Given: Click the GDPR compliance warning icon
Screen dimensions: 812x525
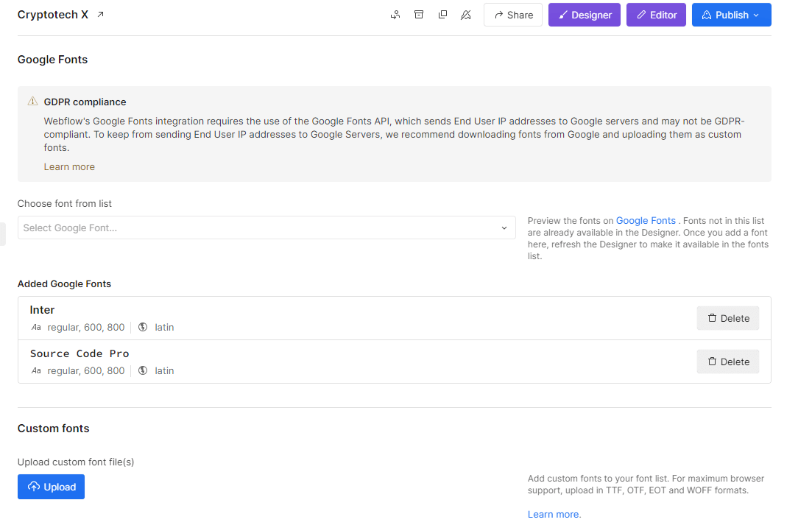Looking at the screenshot, I should (32, 101).
